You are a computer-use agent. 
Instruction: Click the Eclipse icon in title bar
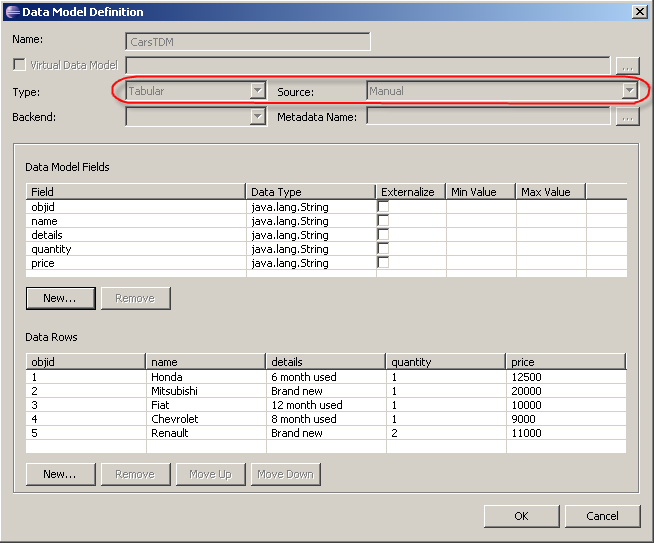click(12, 12)
